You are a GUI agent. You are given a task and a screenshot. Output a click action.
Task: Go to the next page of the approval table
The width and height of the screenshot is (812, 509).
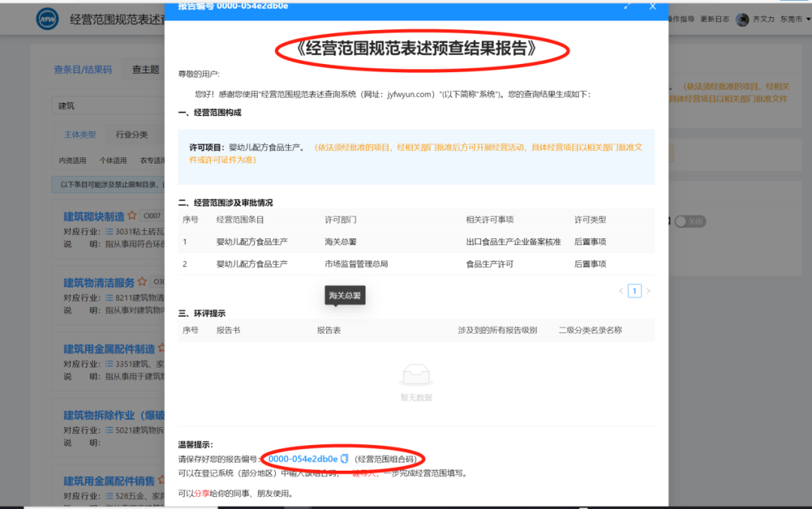648,291
